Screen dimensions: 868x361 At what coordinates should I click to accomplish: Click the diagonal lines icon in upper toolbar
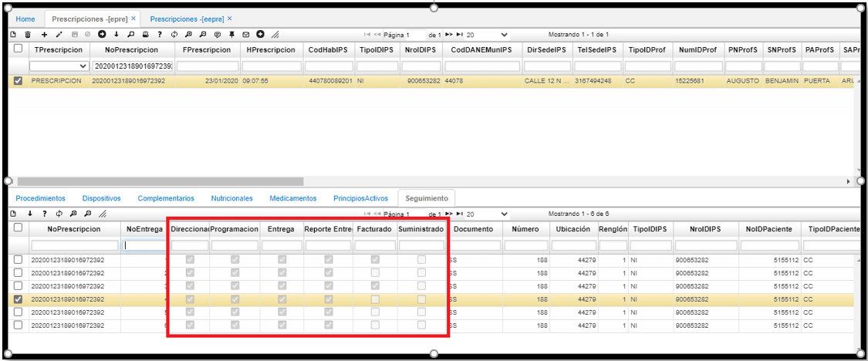click(x=275, y=35)
